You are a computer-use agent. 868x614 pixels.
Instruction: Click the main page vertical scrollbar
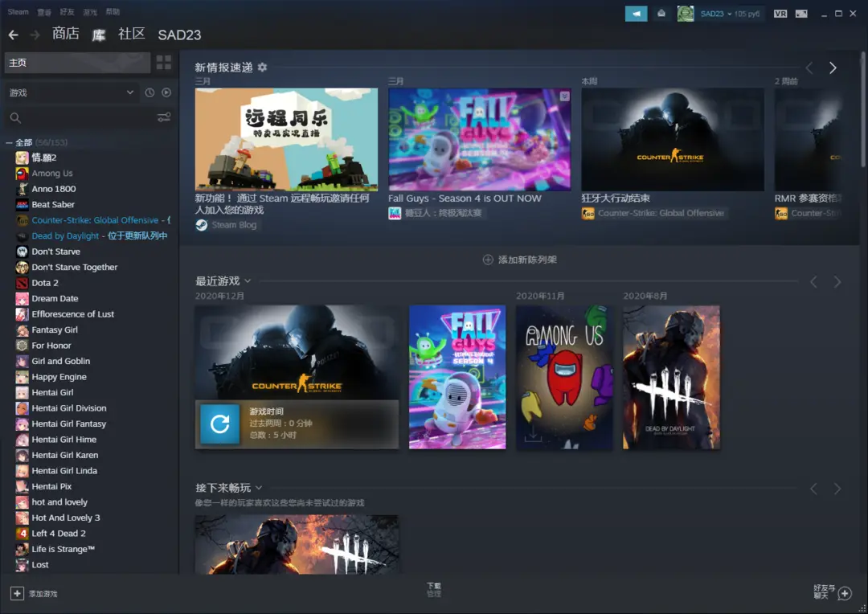(x=862, y=108)
